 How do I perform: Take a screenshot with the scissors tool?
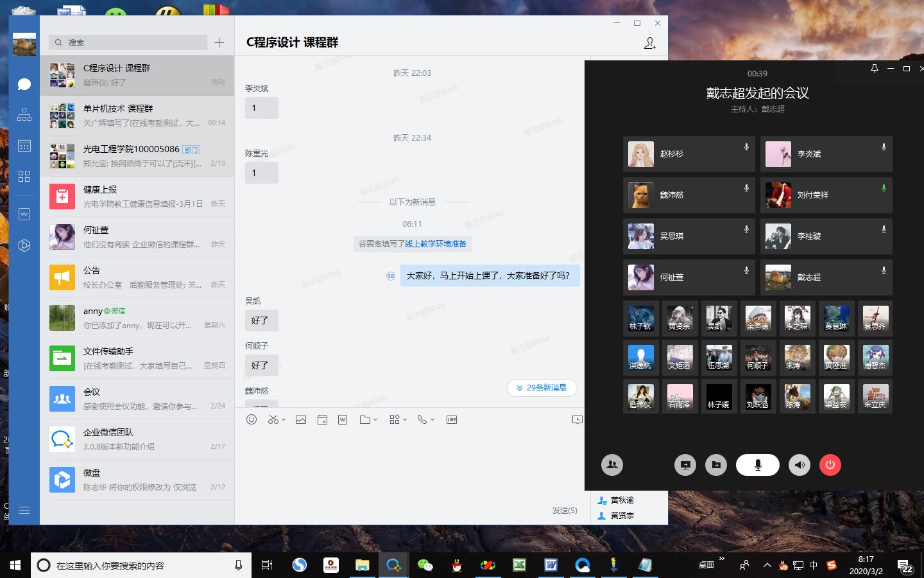tap(272, 419)
